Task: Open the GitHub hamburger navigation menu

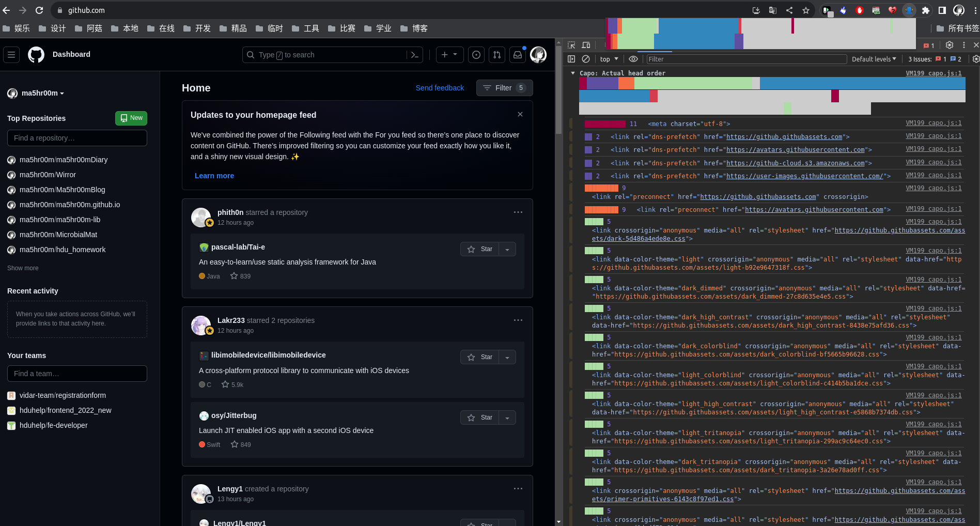Action: pyautogui.click(x=11, y=54)
